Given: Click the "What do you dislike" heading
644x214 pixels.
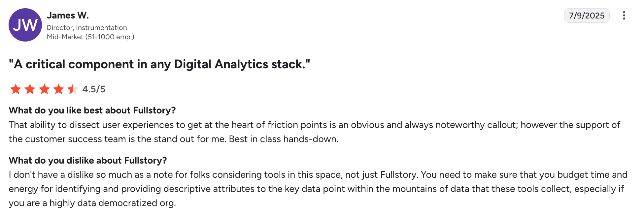Looking at the screenshot, I should coord(88,160).
